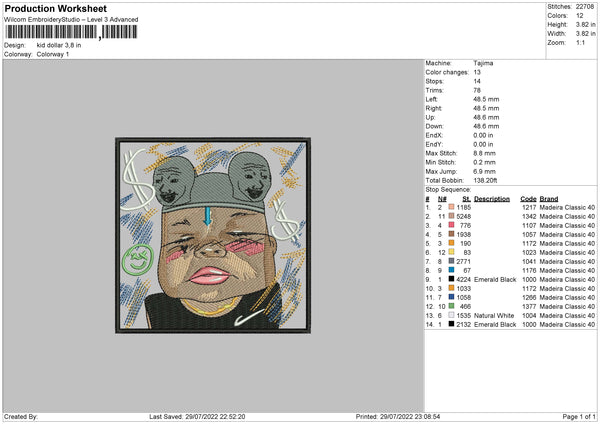Click the design name 'kid dollar 3,8 in'
The width and height of the screenshot is (600, 424).
(x=59, y=45)
